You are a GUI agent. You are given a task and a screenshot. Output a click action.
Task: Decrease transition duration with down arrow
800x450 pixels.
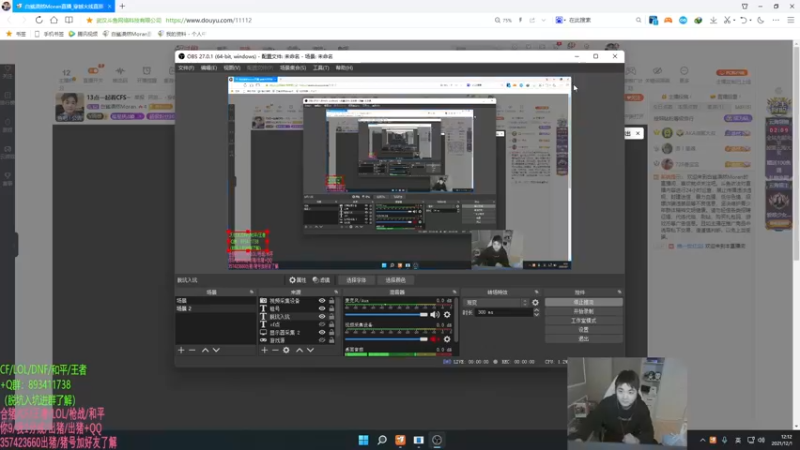point(536,315)
